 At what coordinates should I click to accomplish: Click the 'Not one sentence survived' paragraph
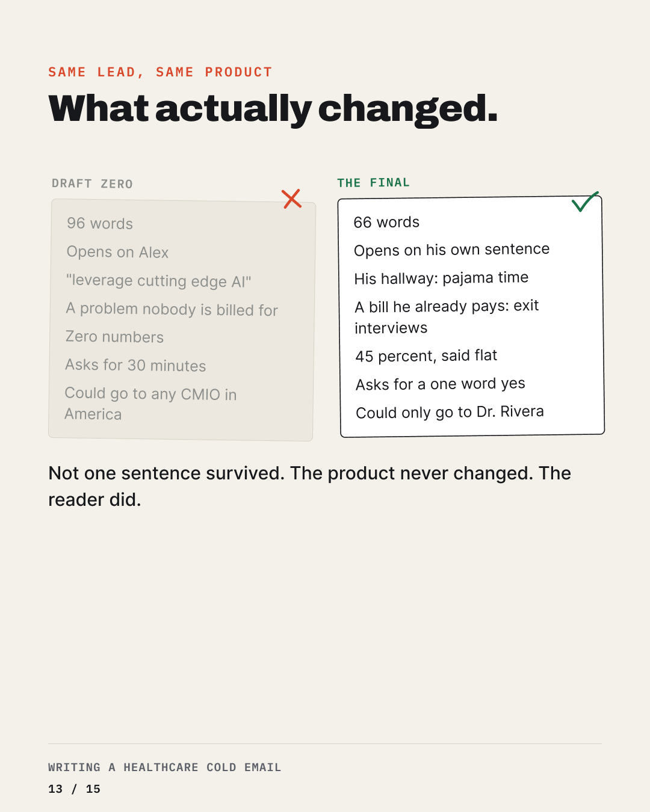[309, 486]
